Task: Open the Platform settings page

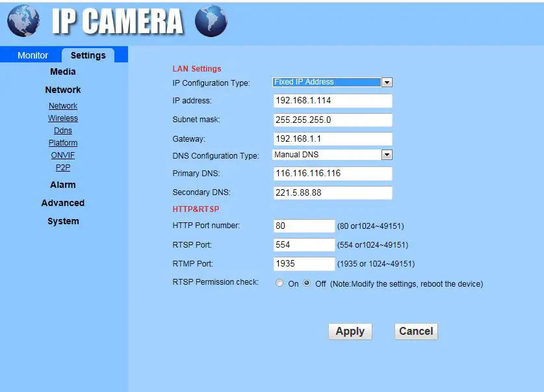Action: [x=62, y=142]
